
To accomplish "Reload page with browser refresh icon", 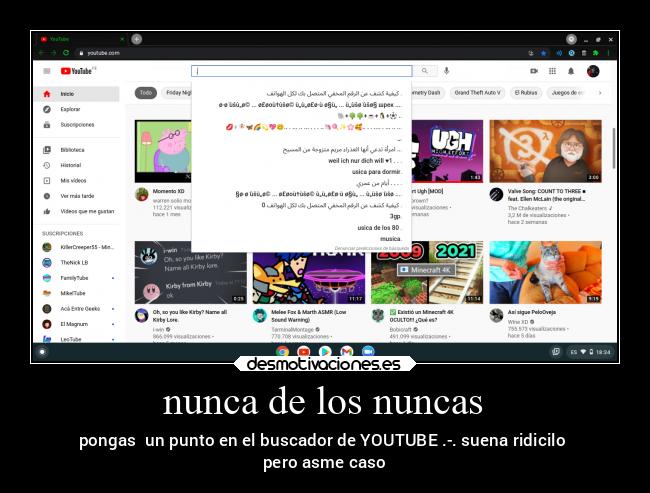I will click(66, 53).
